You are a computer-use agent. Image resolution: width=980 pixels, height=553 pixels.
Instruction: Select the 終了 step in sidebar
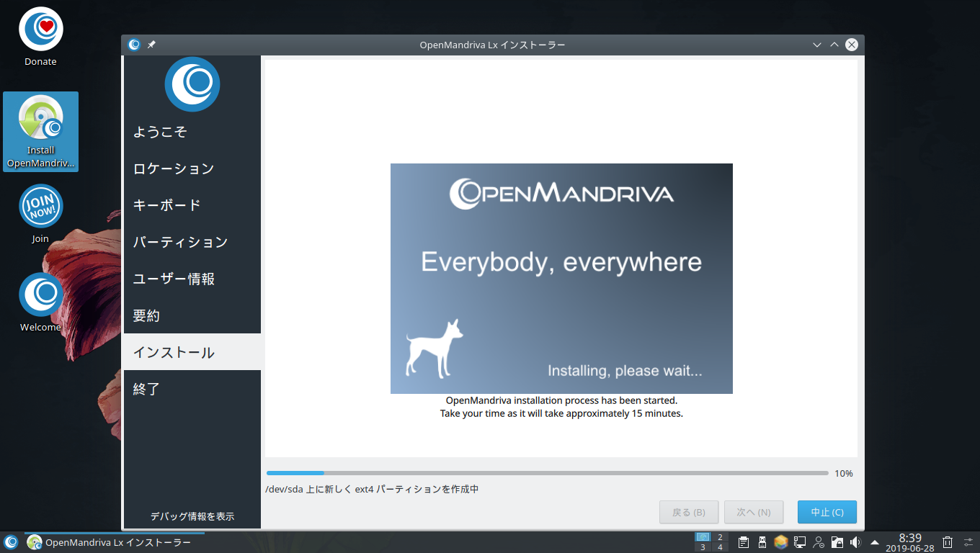(x=192, y=389)
